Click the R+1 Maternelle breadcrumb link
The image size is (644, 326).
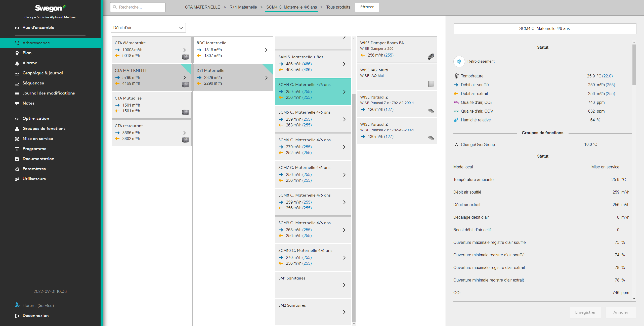[243, 7]
